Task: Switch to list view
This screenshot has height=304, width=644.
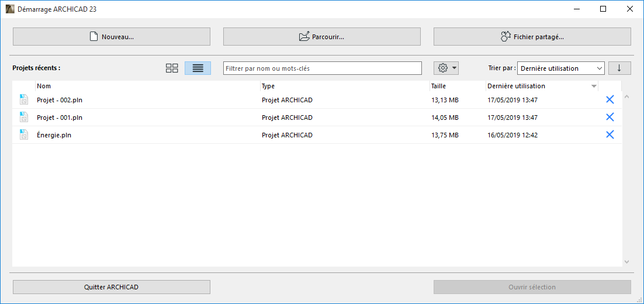Action: tap(198, 68)
